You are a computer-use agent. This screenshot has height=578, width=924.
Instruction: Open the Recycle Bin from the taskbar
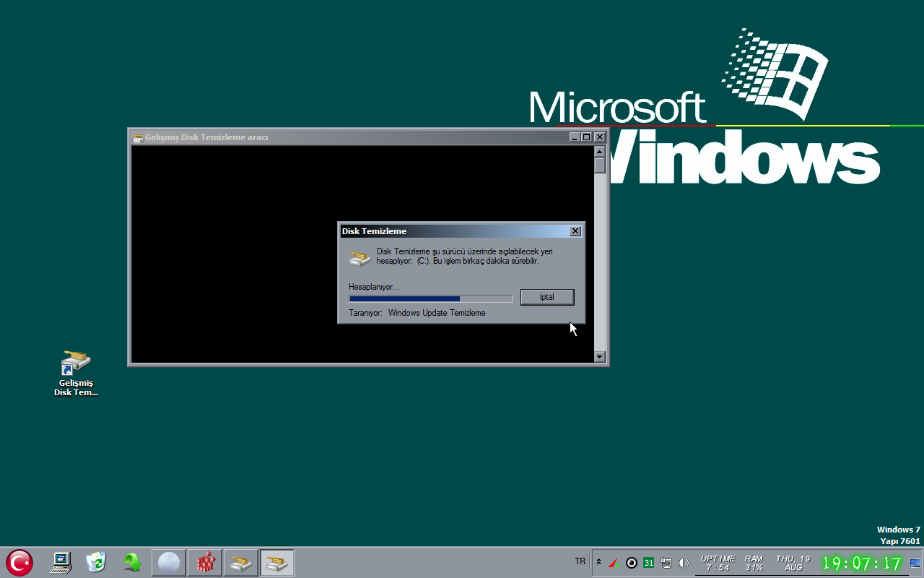point(96,562)
